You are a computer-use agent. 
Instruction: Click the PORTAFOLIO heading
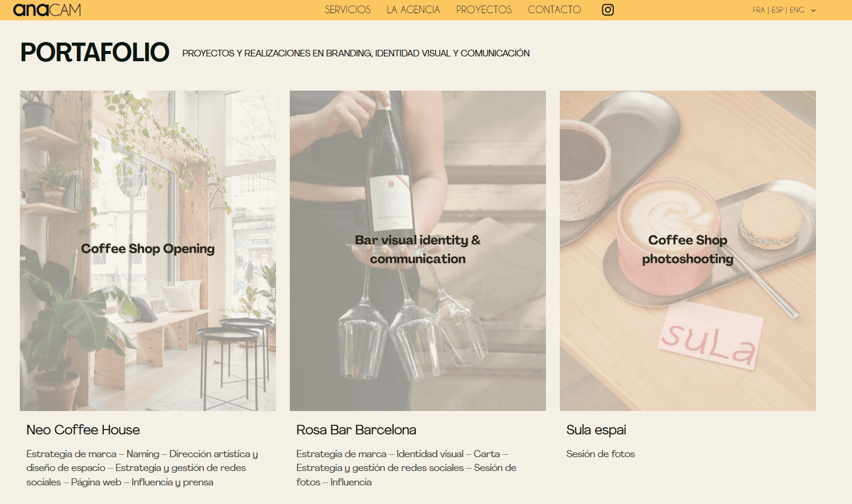[95, 53]
